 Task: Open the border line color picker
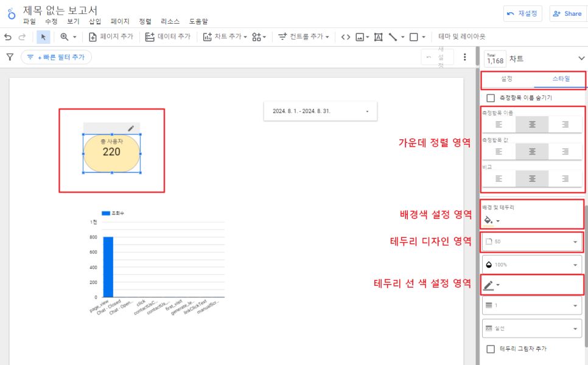[x=492, y=285]
